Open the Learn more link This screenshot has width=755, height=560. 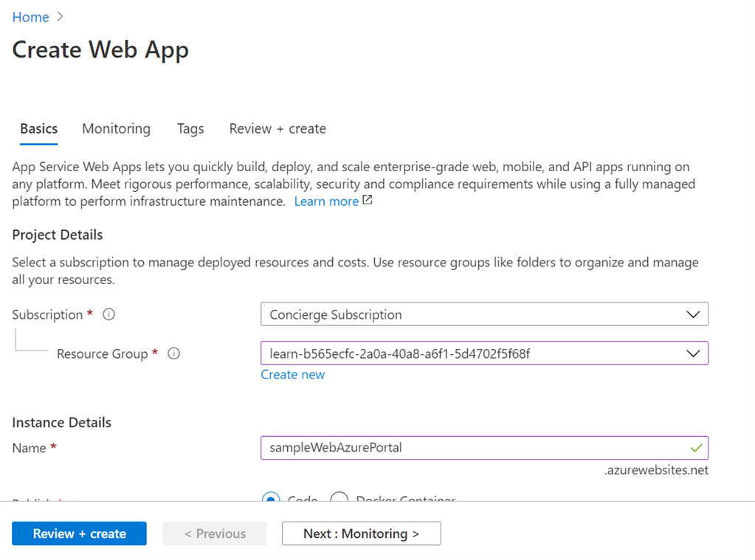[x=326, y=201]
